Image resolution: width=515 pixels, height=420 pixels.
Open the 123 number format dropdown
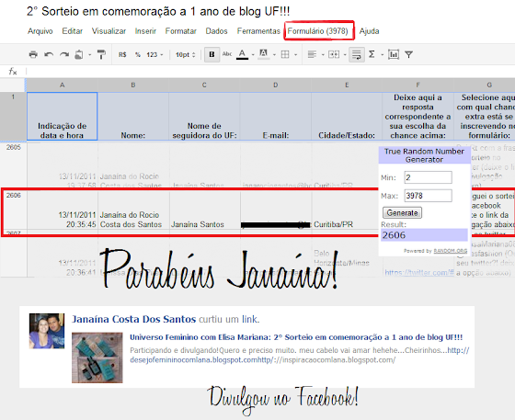point(154,55)
